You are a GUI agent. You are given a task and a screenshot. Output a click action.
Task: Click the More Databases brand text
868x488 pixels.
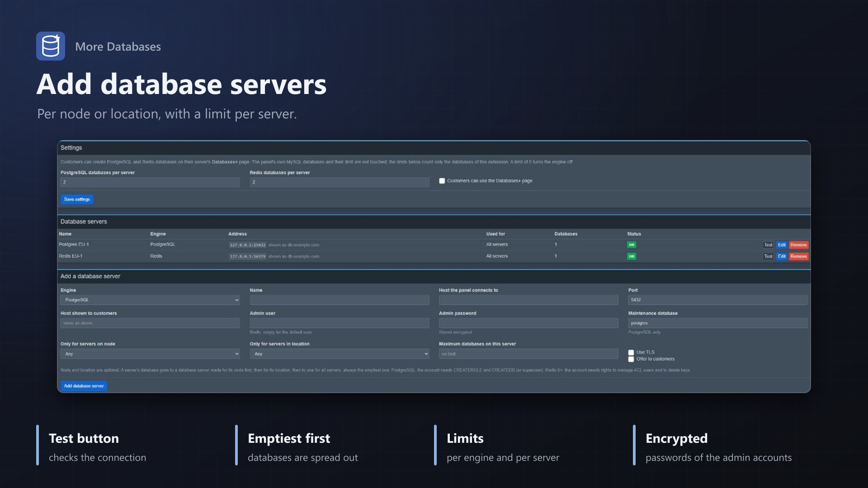(118, 47)
